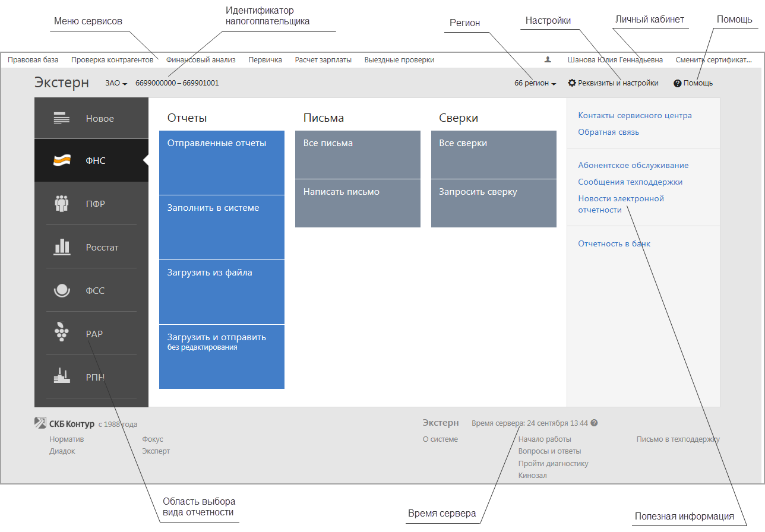The height and width of the screenshot is (532, 765).
Task: Click Пройти диагностику footer link
Action: [x=553, y=464]
